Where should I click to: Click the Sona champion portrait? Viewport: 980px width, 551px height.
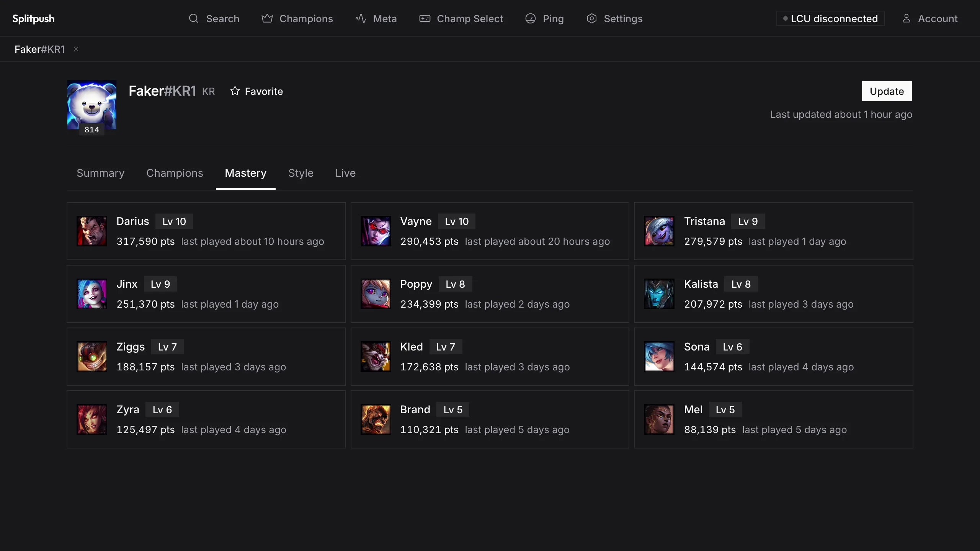click(x=659, y=357)
